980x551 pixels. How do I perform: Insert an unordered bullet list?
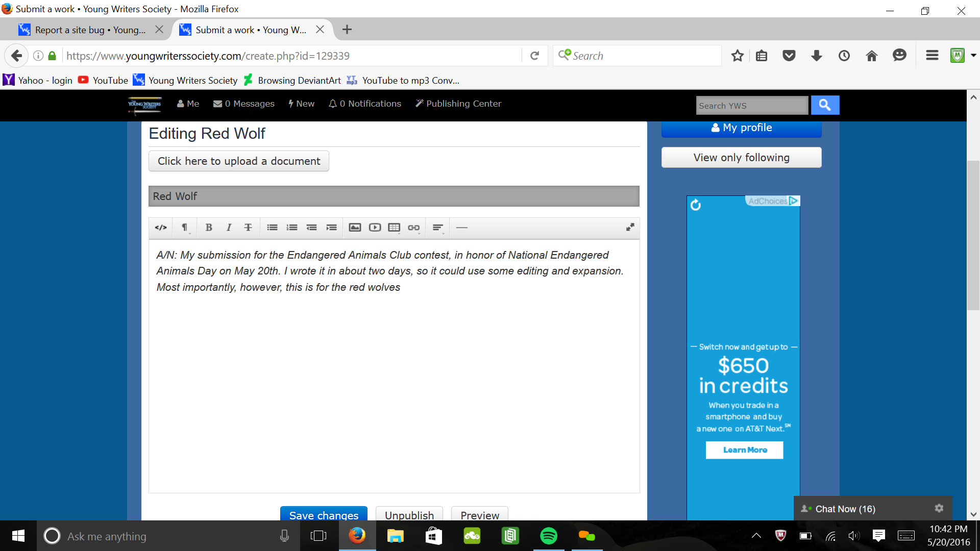(x=272, y=228)
